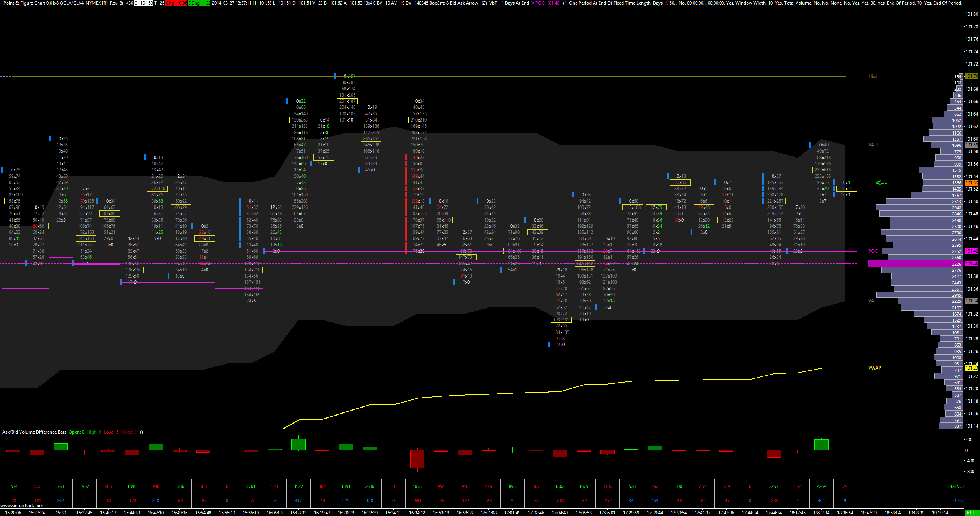Viewport: 980px width, 516px height.
Task: Click the large red -691 delta bar
Action: click(x=417, y=459)
